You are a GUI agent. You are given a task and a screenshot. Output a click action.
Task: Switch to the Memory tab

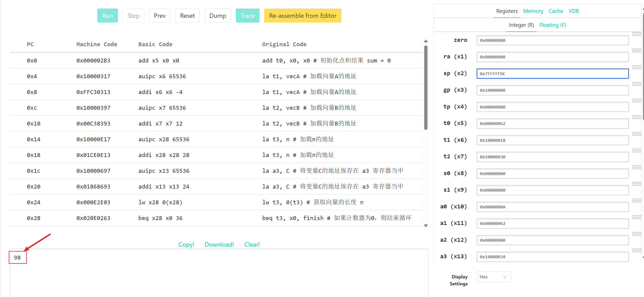pyautogui.click(x=533, y=11)
